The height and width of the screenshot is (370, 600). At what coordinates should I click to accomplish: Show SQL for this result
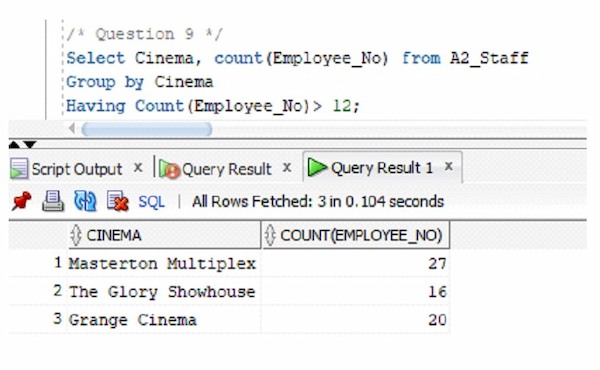[152, 202]
